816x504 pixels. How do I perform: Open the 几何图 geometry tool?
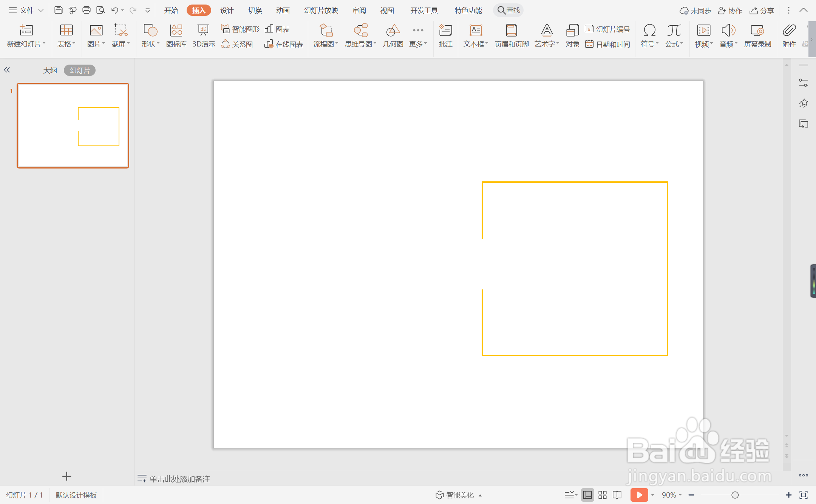coord(393,36)
